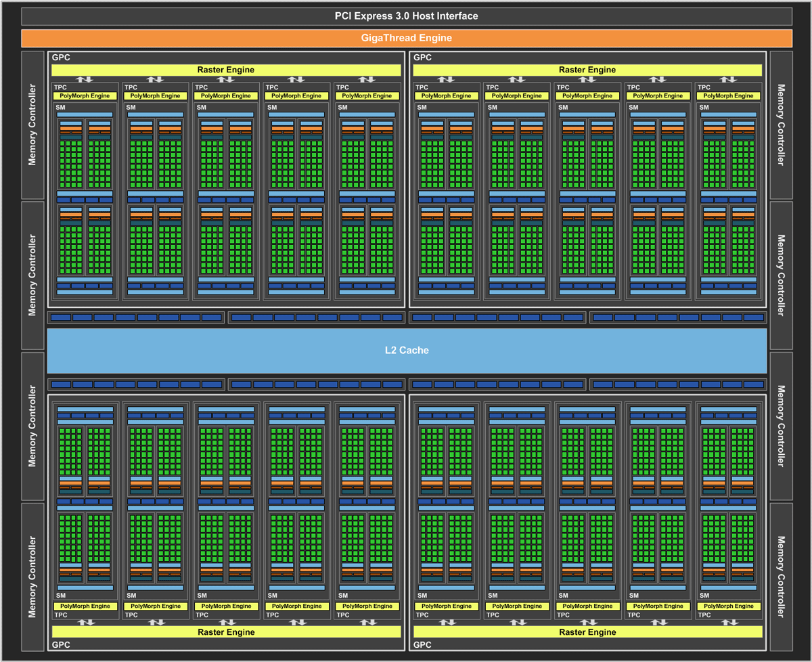
Task: Select the bottommost right Memory Controller block
Action: pyautogui.click(x=781, y=577)
